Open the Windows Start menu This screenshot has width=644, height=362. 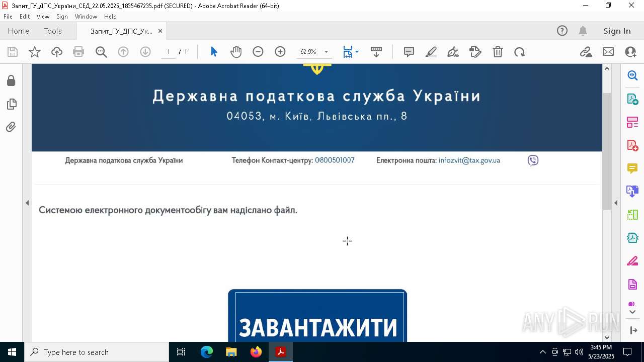(x=12, y=352)
